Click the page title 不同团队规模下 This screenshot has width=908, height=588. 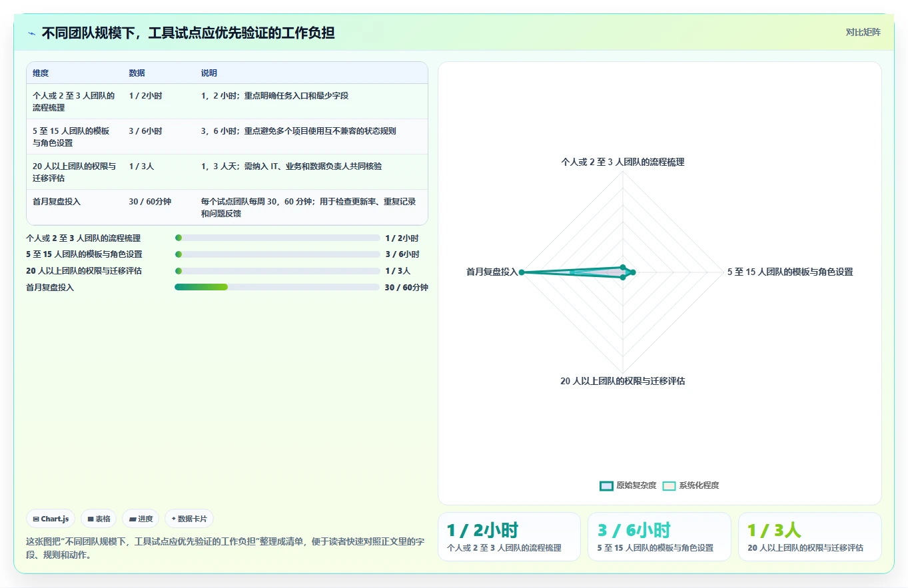(188, 33)
